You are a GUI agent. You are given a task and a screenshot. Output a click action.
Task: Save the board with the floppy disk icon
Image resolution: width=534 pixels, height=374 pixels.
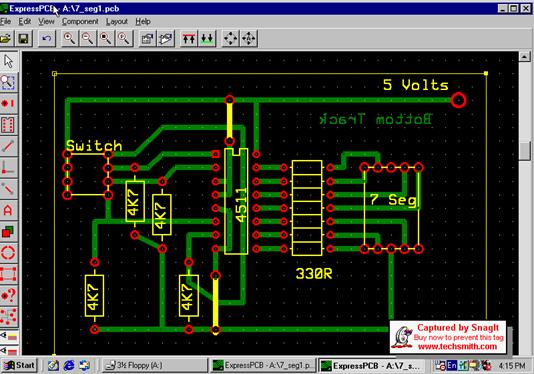(23, 38)
